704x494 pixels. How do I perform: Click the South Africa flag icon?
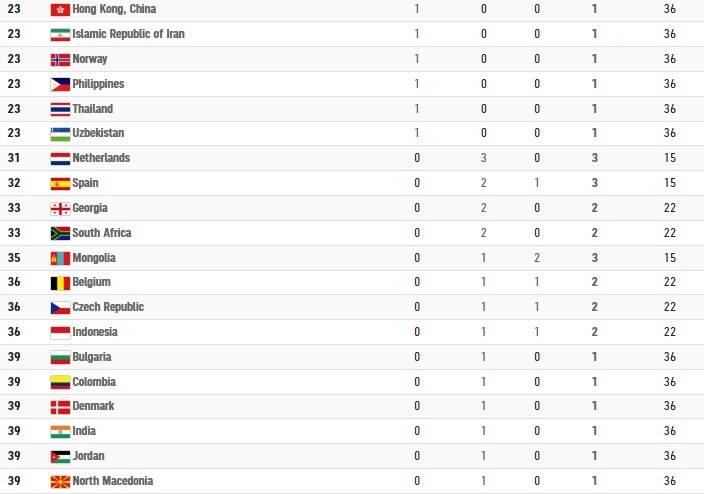(x=60, y=234)
